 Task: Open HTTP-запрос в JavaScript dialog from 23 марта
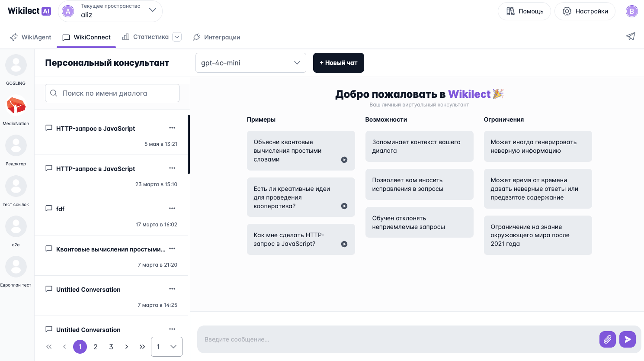[x=111, y=175]
